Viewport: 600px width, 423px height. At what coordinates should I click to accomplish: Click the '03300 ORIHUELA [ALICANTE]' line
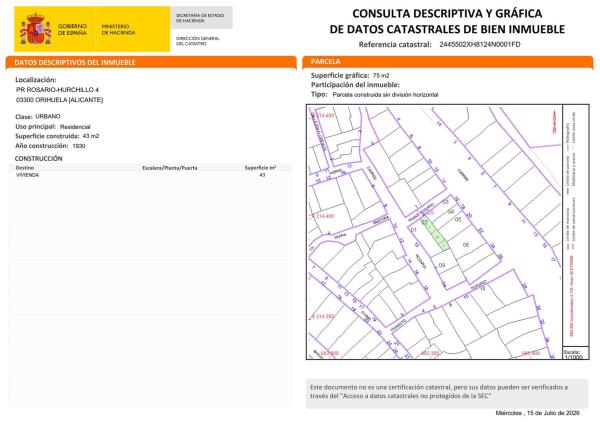(59, 100)
